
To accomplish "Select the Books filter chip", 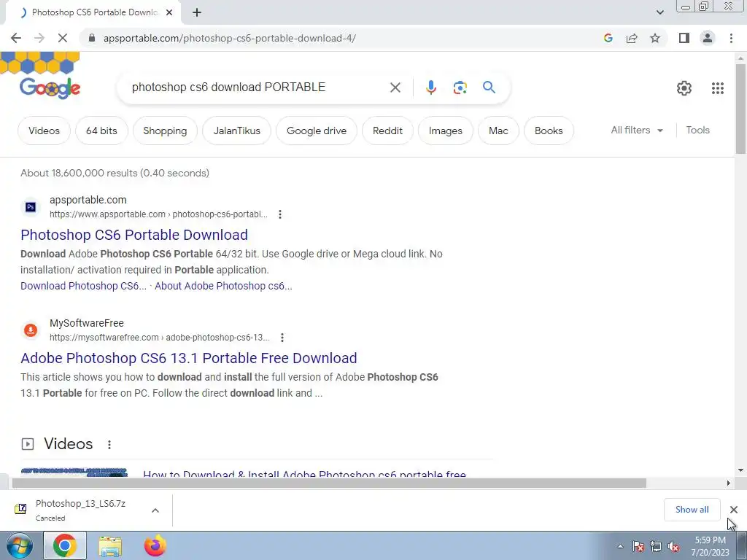I will (x=549, y=131).
